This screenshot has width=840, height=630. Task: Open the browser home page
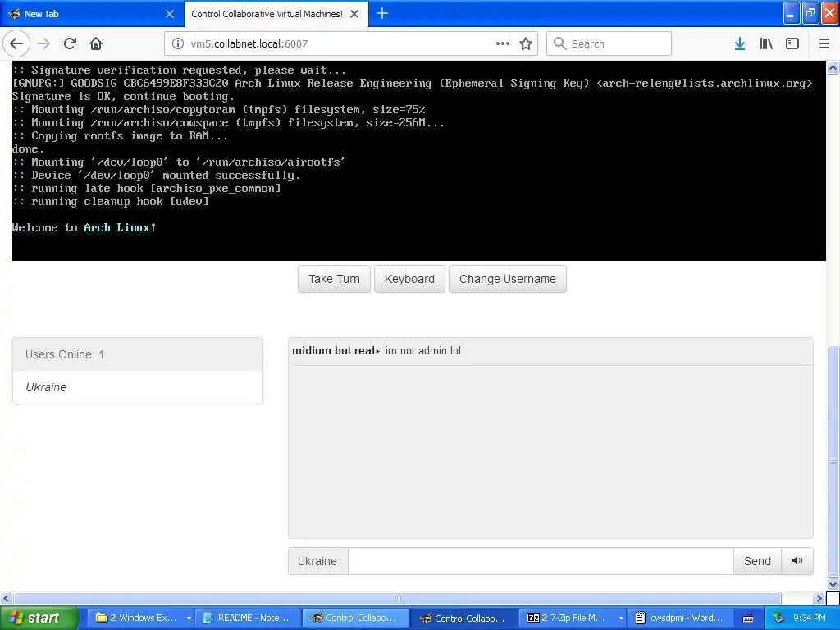click(x=96, y=43)
